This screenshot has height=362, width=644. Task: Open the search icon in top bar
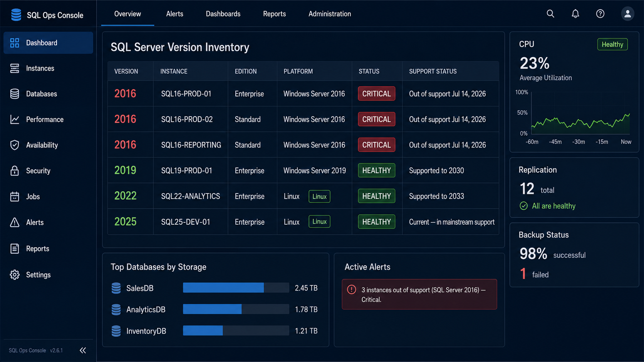click(550, 14)
